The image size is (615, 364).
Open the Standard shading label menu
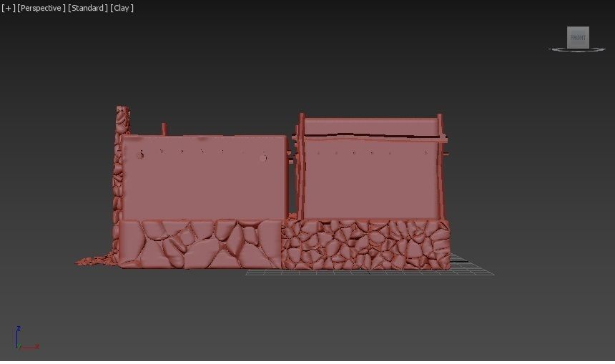tap(88, 8)
